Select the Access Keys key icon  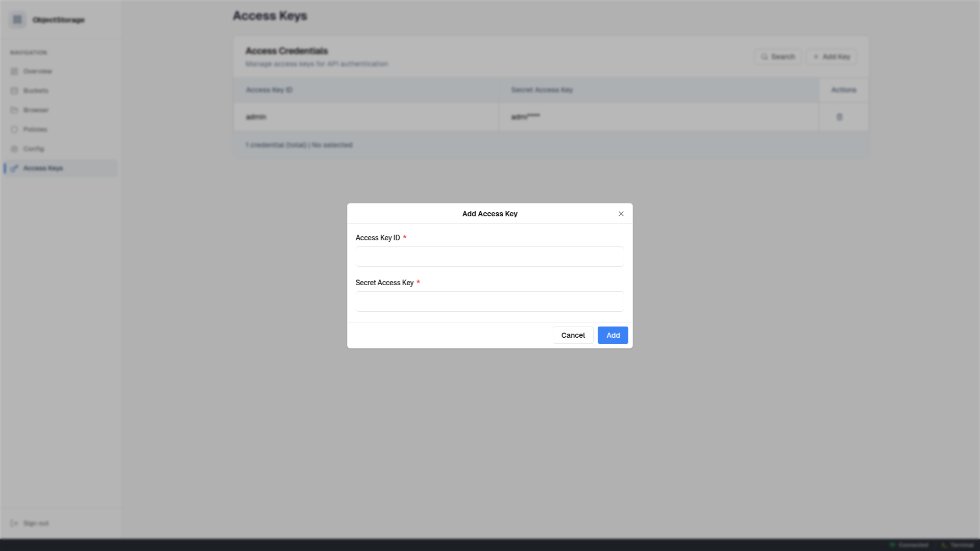[x=15, y=168]
